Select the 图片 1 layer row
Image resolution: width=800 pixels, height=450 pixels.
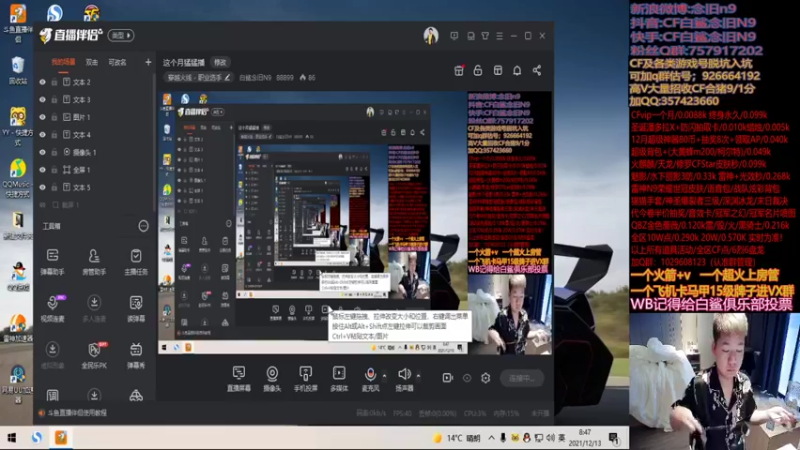tap(94, 117)
